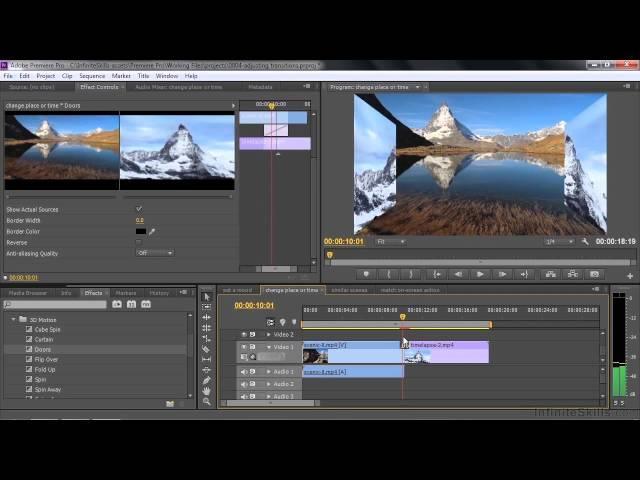This screenshot has width=640, height=480.
Task: Select the Track Select tool
Action: click(207, 307)
